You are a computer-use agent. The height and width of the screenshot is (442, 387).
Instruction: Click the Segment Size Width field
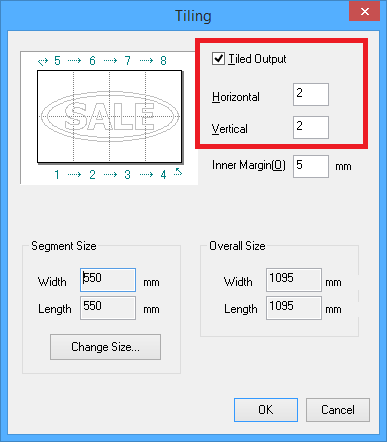(x=108, y=280)
